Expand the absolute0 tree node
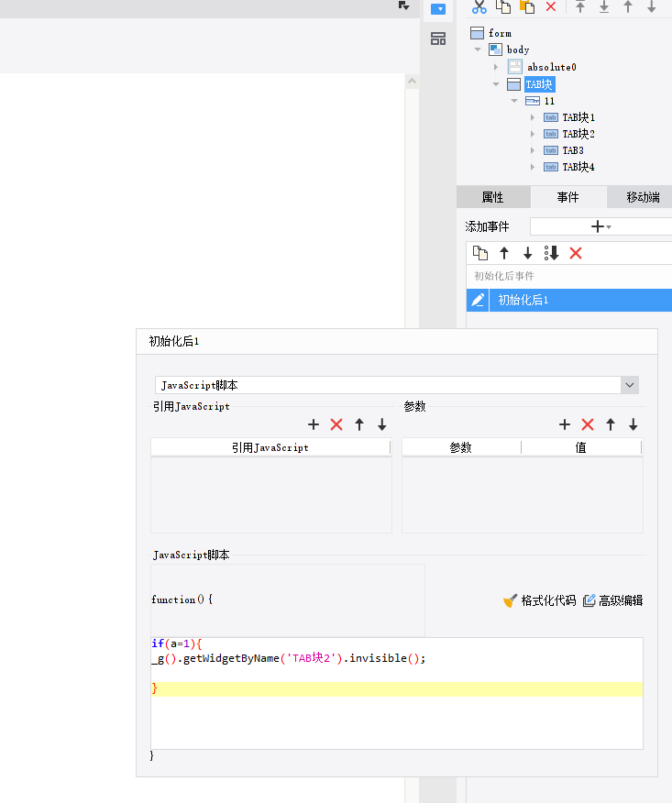 pyautogui.click(x=496, y=67)
